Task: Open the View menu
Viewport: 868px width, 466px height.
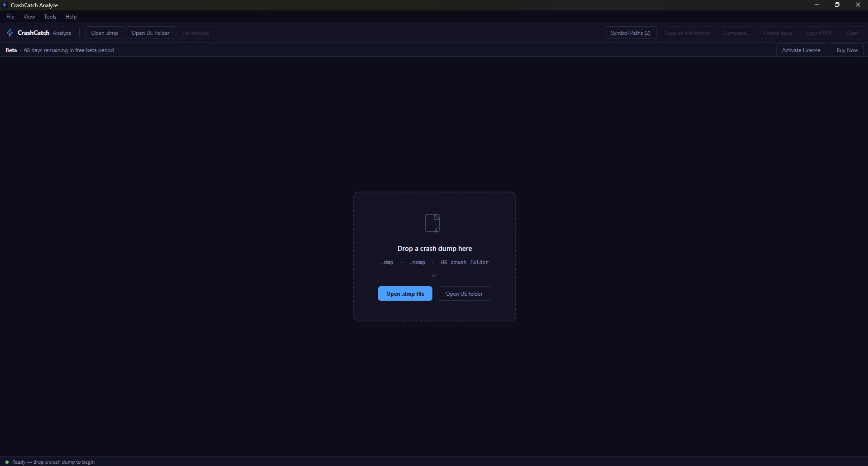Action: [29, 17]
